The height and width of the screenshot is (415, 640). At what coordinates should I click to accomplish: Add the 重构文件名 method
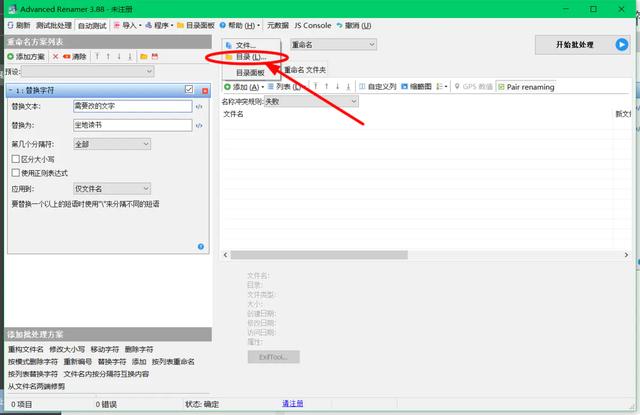[26, 349]
